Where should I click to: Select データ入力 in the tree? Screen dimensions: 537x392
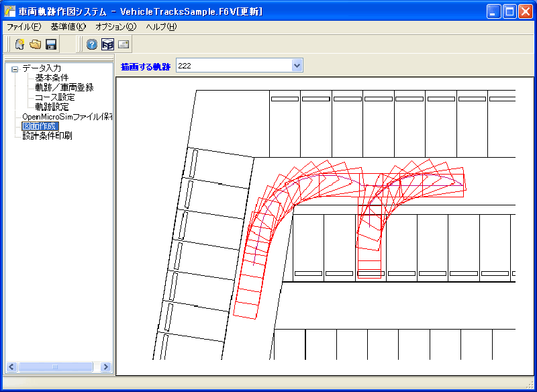[42, 68]
